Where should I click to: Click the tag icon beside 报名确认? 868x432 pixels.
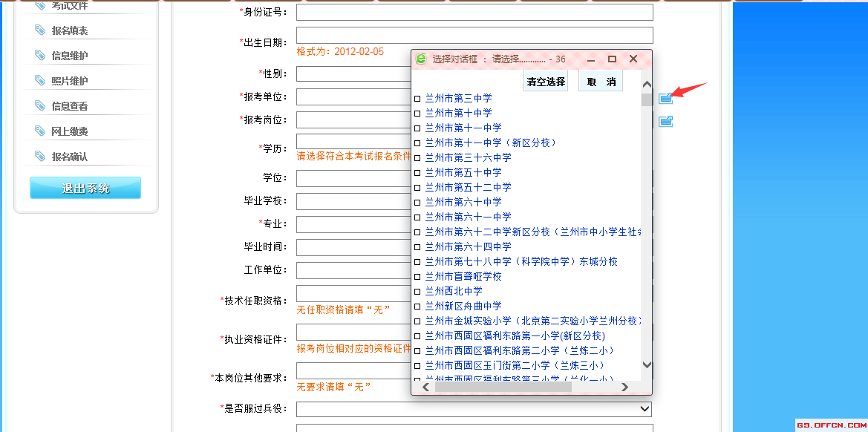click(x=40, y=156)
